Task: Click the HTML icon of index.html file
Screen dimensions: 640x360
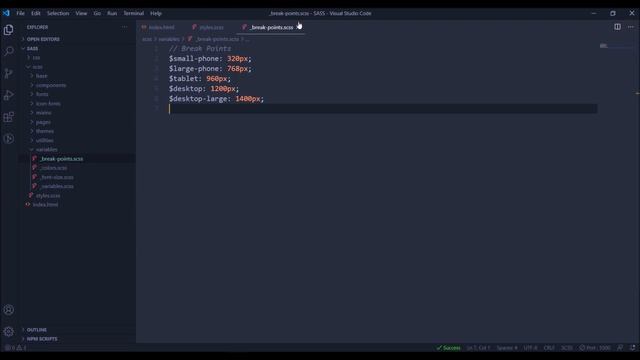Action: pyautogui.click(x=28, y=204)
